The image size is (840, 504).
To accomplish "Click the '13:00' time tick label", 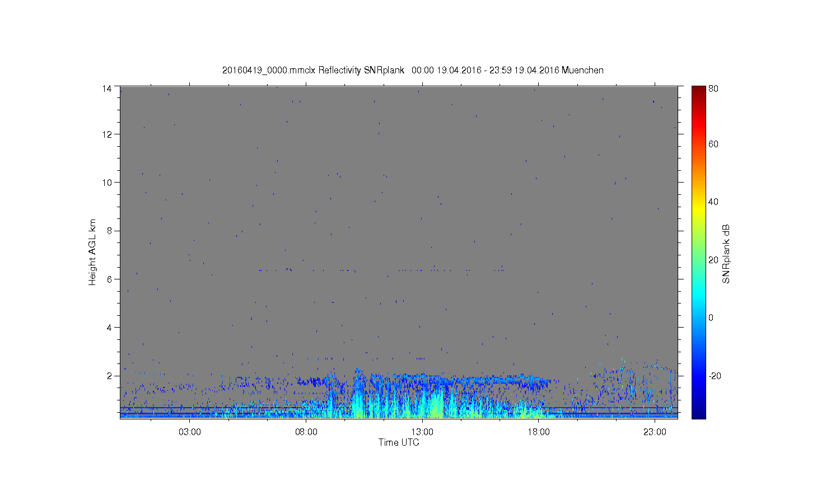I will point(422,432).
